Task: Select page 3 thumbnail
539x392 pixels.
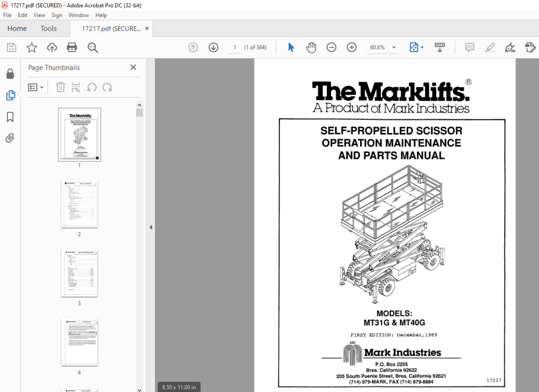Action: [x=79, y=273]
